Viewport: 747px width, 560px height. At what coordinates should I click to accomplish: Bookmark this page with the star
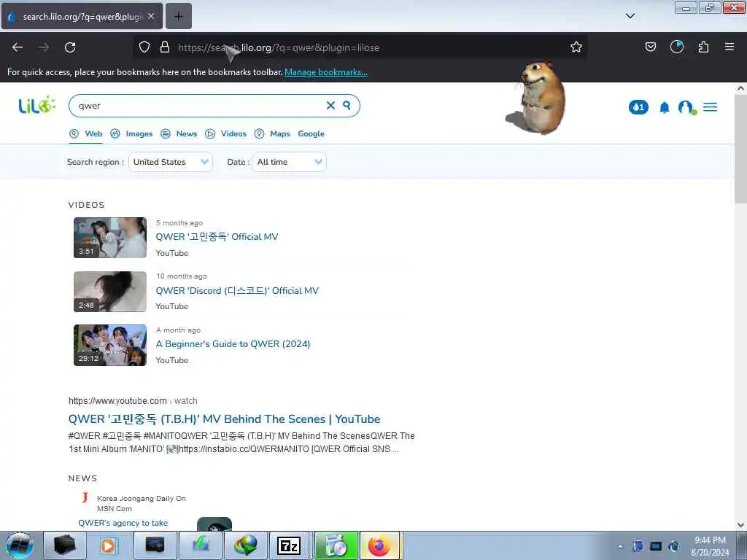(x=576, y=47)
